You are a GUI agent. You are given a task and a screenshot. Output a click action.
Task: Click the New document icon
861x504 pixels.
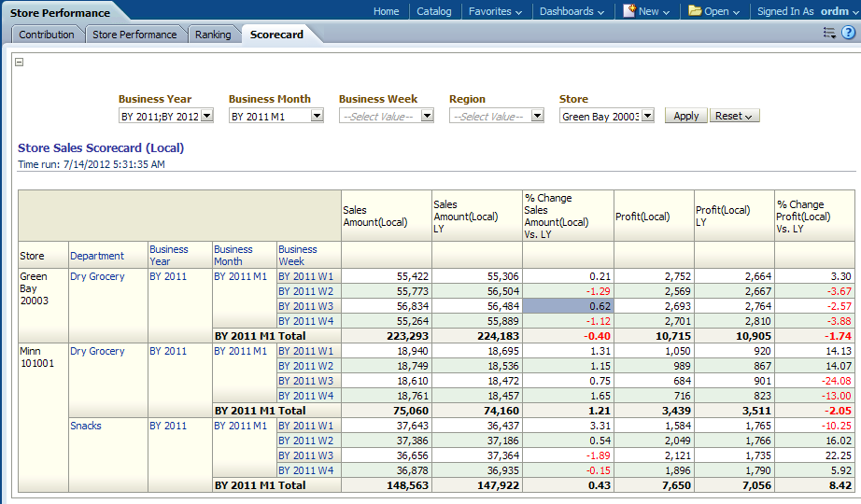pos(629,11)
